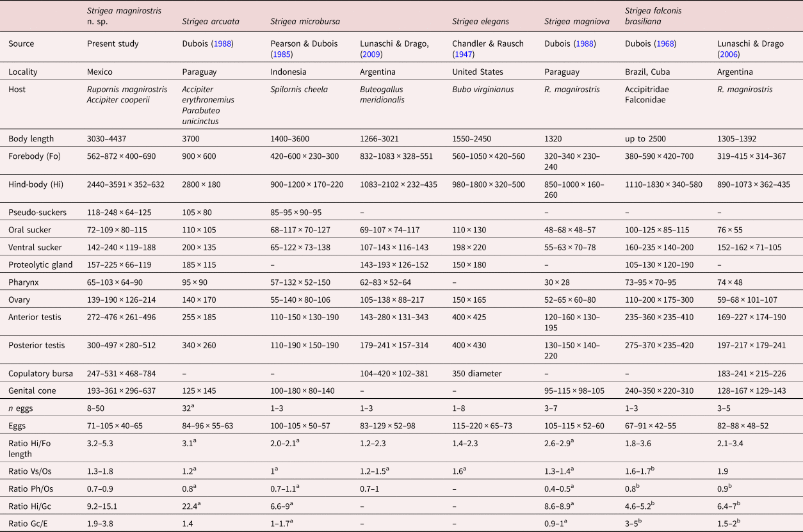Screen dimensions: 803x532
Task: Click the Copulatory bursa row label
Action: pyautogui.click(x=40, y=373)
